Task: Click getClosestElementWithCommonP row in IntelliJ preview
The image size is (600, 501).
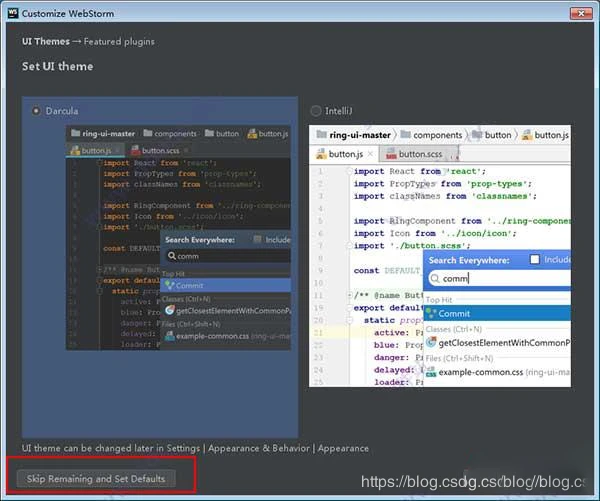Action: [x=497, y=343]
